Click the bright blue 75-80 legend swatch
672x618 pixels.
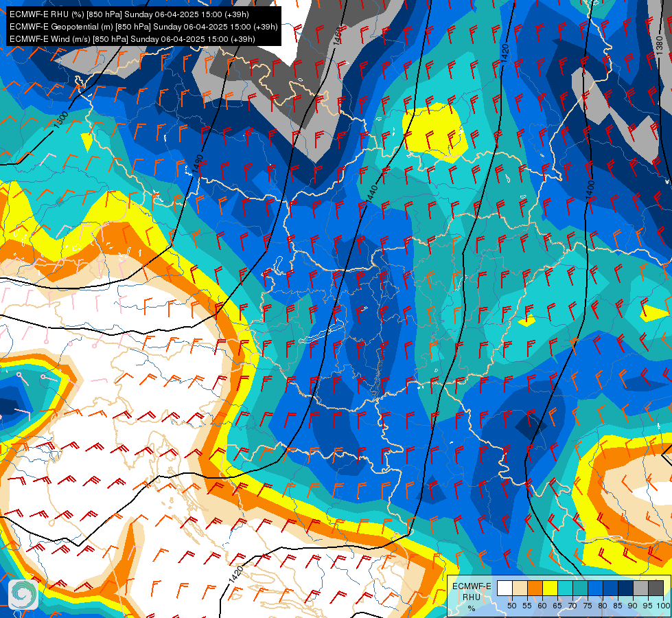596,588
